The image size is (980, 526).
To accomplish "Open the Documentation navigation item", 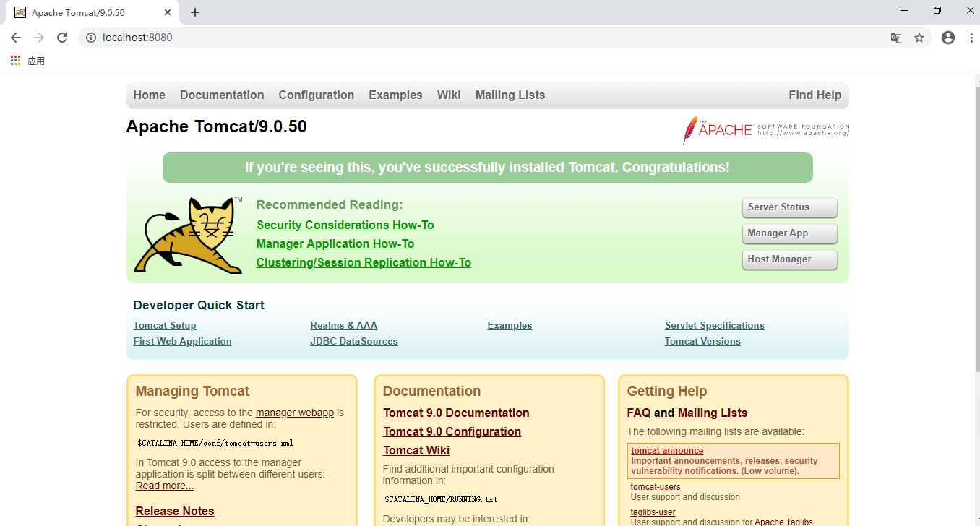I will click(222, 95).
